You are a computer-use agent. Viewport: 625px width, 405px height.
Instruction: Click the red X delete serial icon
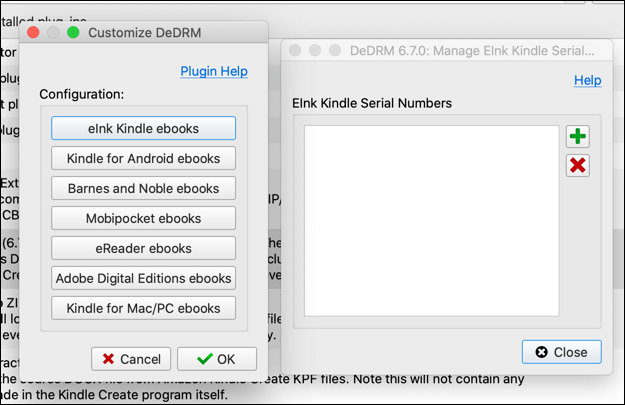577,165
